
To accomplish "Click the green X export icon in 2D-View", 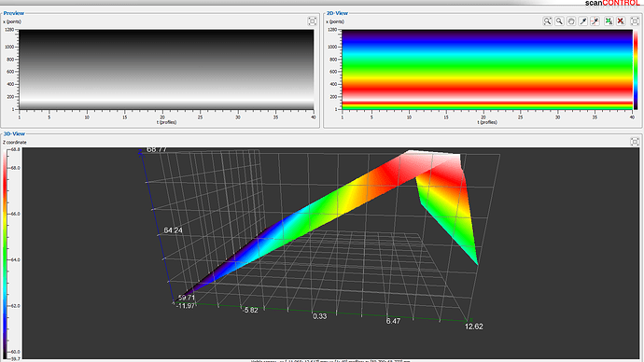I will click(x=609, y=21).
